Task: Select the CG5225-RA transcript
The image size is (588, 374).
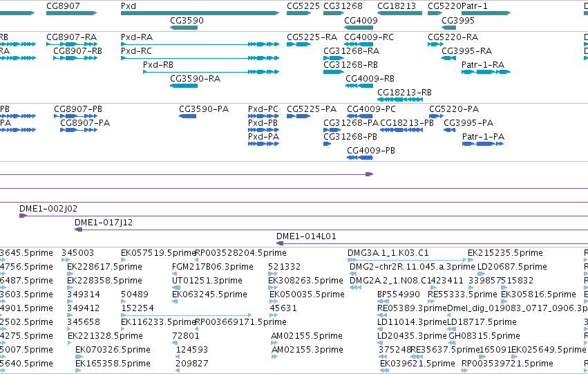Action: pyautogui.click(x=299, y=44)
